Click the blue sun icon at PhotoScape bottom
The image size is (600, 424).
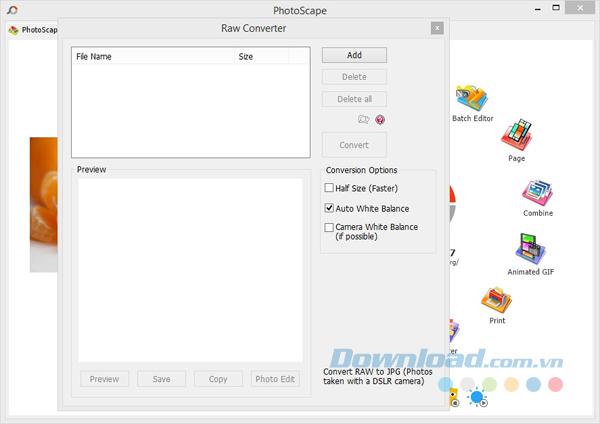(477, 397)
